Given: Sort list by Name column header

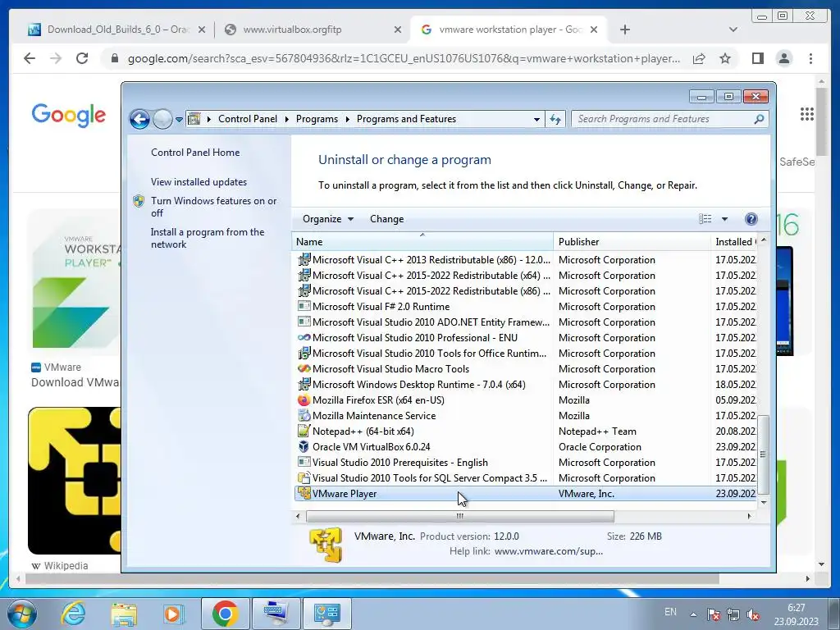Looking at the screenshot, I should (422, 242).
